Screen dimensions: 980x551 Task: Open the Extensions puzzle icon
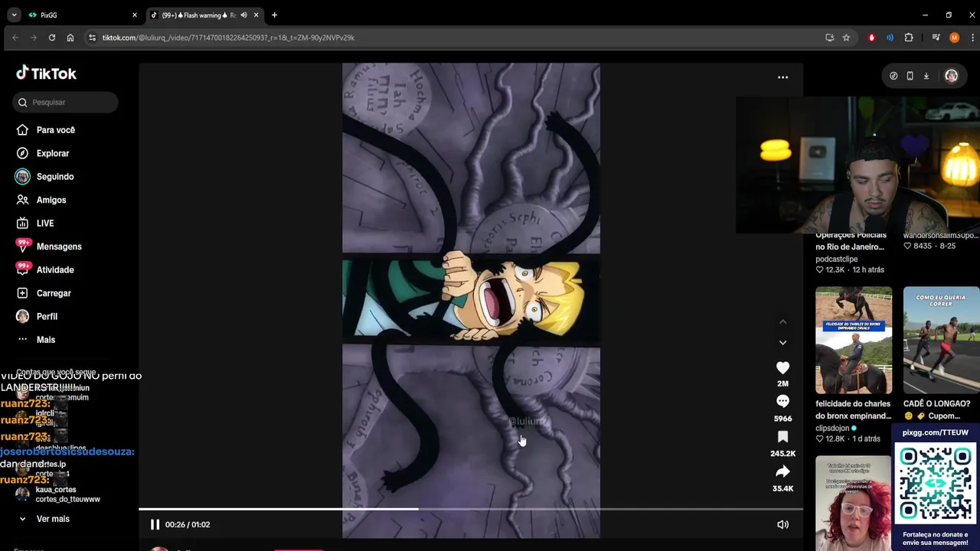[x=909, y=37]
